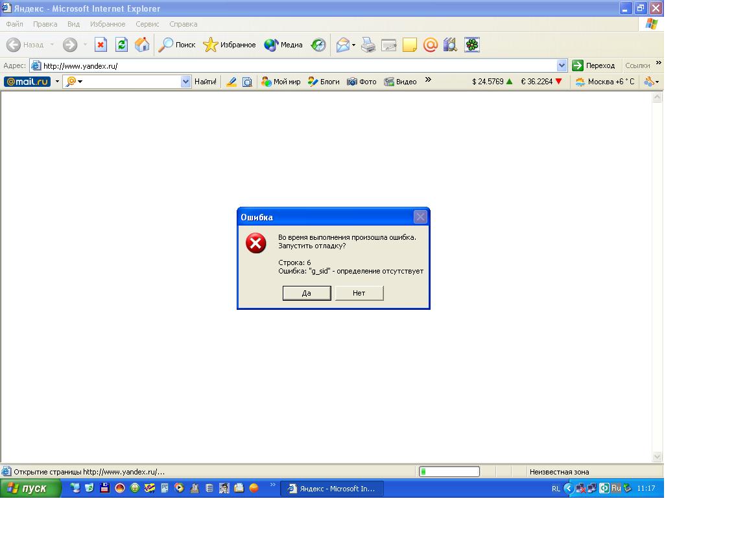Open the Media (Медиа) toolbar button
The height and width of the screenshot is (560, 747).
[x=283, y=45]
